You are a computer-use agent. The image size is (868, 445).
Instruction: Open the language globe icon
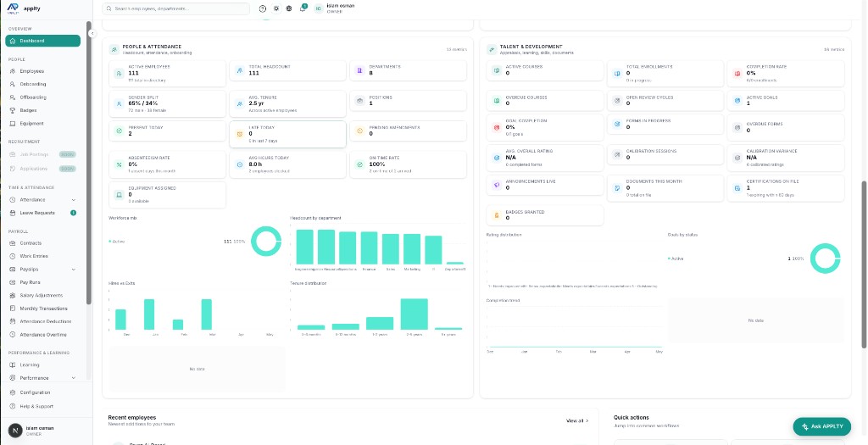[x=289, y=8]
